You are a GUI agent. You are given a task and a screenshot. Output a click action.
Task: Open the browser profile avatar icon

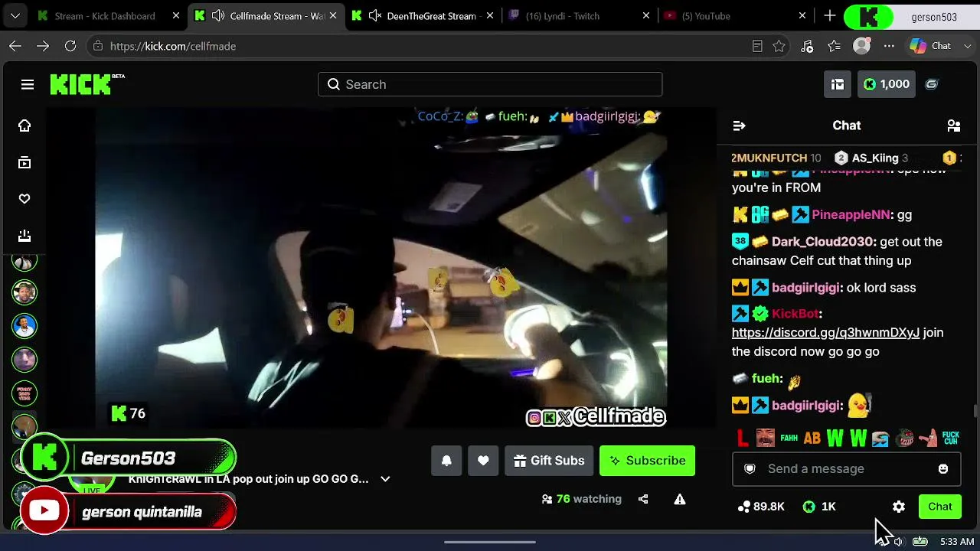(x=862, y=46)
